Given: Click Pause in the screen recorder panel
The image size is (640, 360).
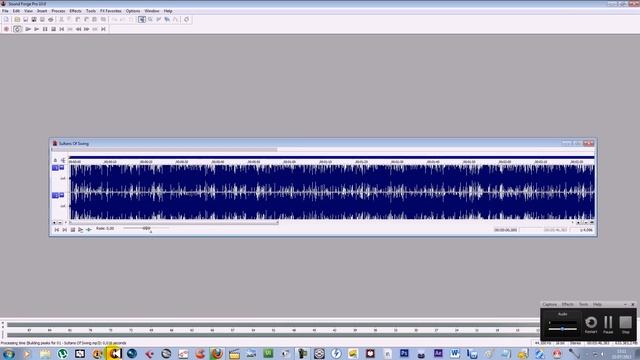Looking at the screenshot, I should [608, 324].
